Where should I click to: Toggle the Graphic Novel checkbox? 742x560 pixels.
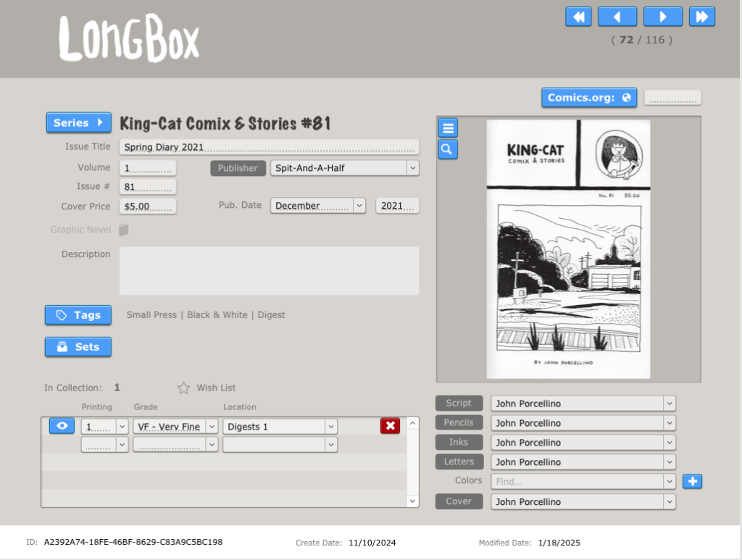point(124,230)
